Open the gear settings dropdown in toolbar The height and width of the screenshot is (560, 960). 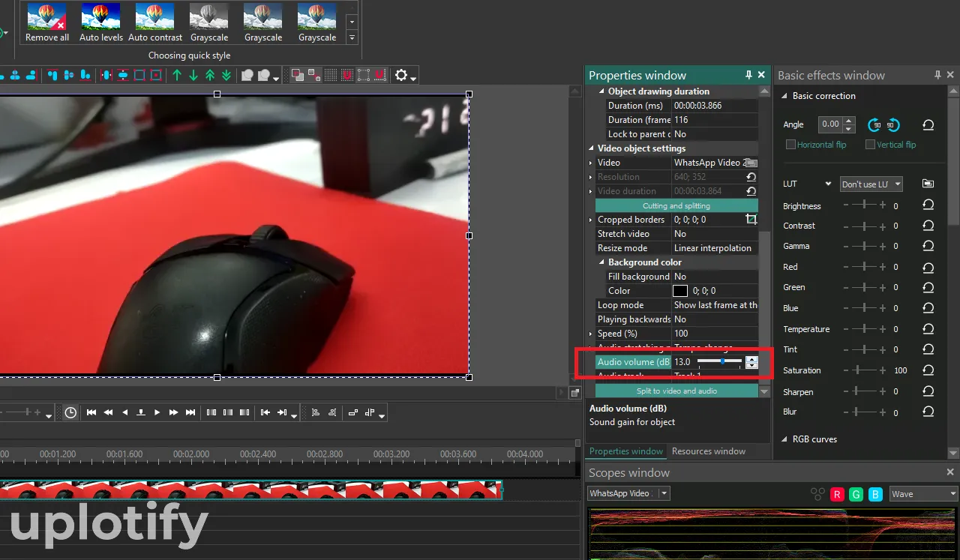pos(405,75)
